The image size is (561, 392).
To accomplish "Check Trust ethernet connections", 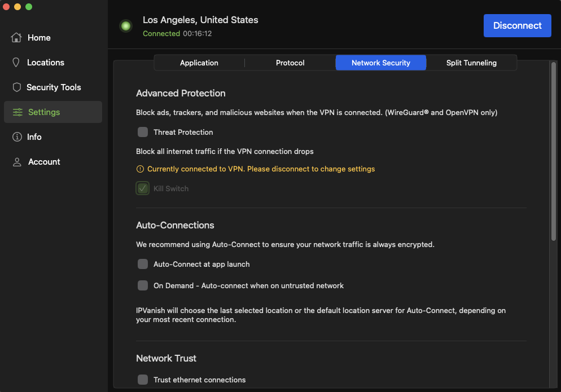I will pyautogui.click(x=142, y=380).
